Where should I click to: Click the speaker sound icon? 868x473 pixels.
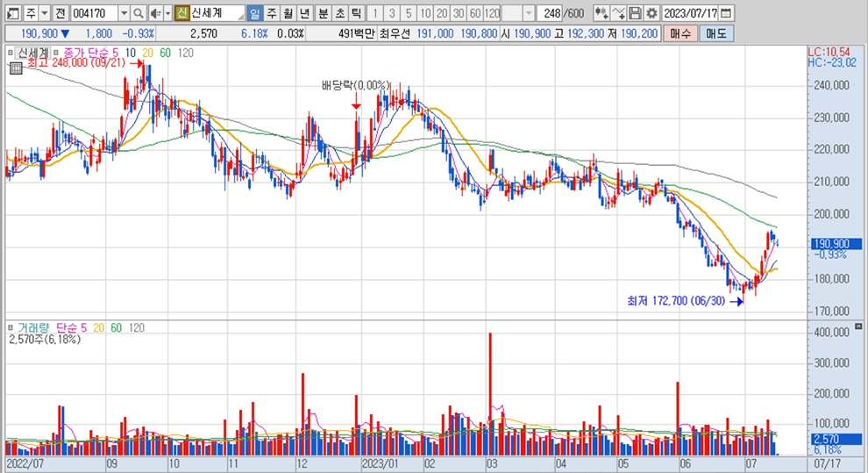[x=155, y=13]
